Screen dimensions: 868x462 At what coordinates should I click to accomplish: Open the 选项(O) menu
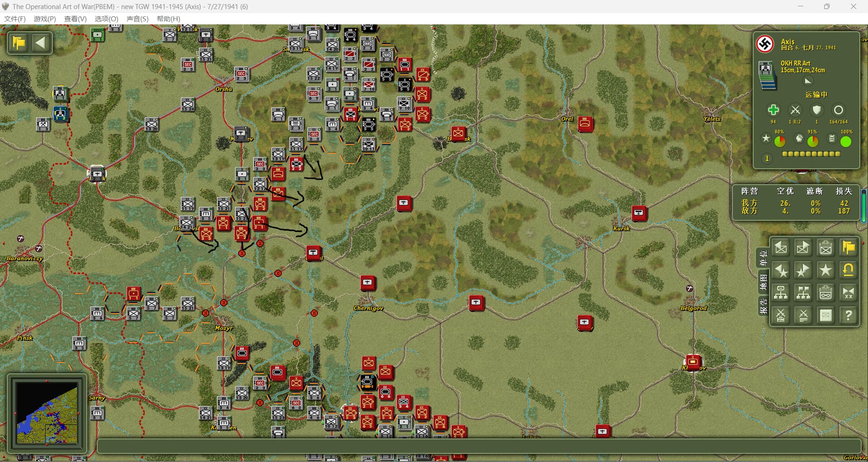coord(106,19)
